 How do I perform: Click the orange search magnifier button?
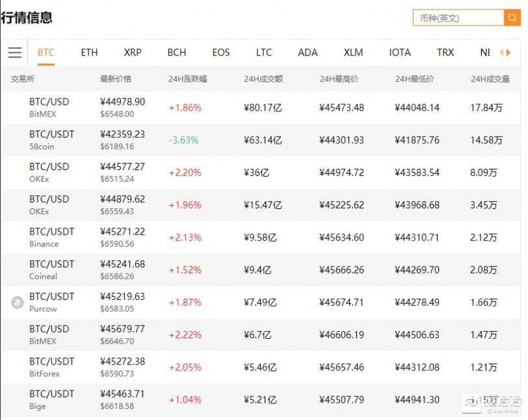point(512,18)
